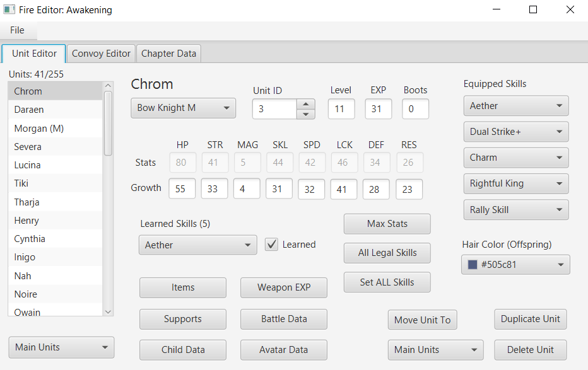Open the Chapter Data tab
Viewport: 588px width, 370px height.
click(168, 54)
